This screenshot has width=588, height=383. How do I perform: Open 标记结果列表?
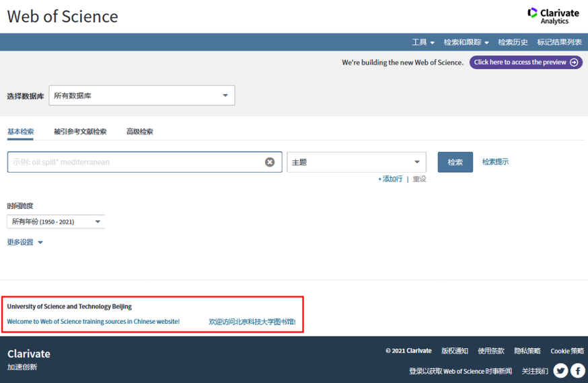tap(559, 42)
